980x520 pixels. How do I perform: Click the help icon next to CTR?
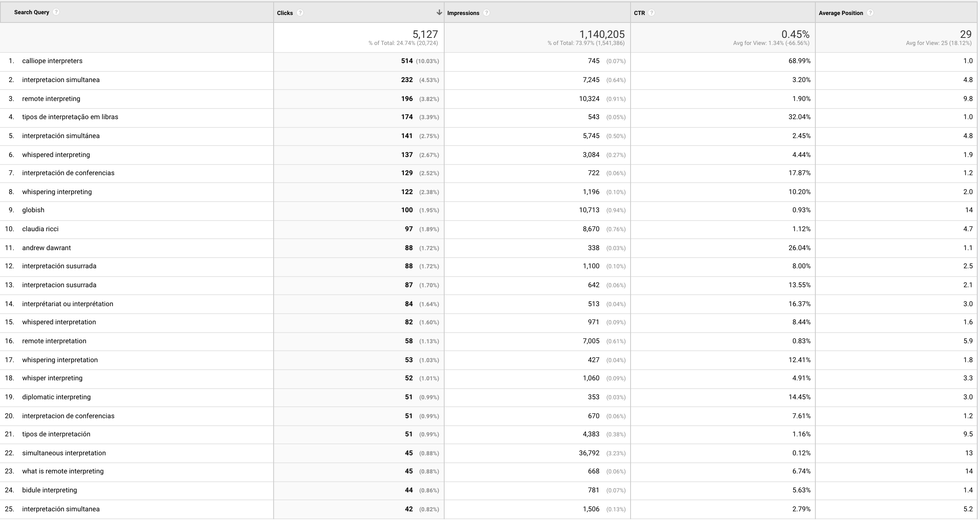pos(651,13)
